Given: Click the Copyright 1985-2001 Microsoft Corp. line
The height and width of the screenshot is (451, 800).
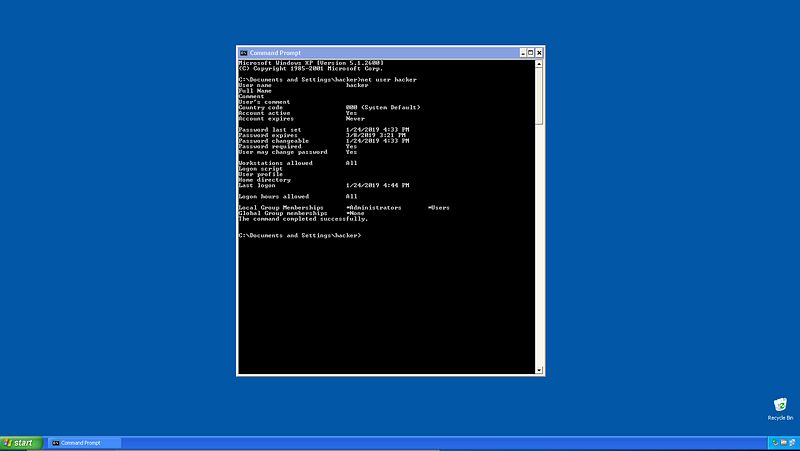Looking at the screenshot, I should [x=311, y=68].
